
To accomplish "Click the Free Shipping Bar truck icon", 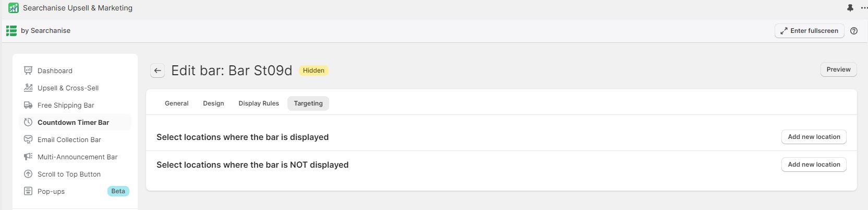I will coord(28,105).
